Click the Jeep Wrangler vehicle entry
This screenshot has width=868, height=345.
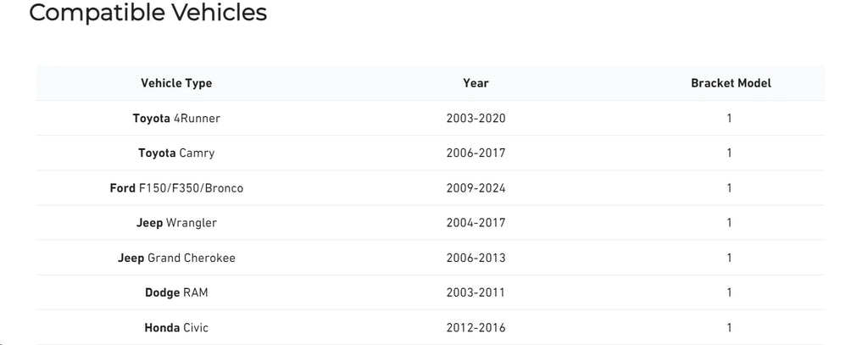[x=176, y=223]
